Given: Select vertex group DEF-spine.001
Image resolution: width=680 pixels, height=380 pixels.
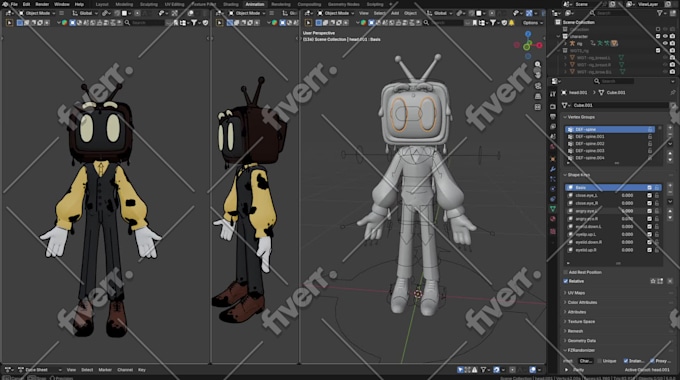Looking at the screenshot, I should pos(609,137).
